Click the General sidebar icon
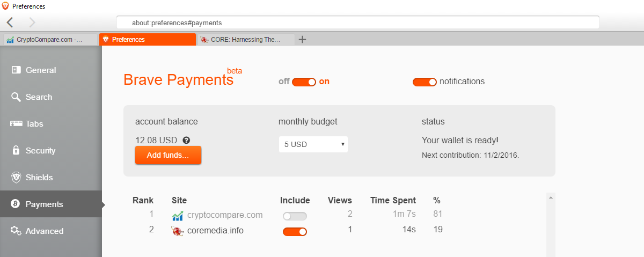The image size is (644, 257). tap(16, 70)
